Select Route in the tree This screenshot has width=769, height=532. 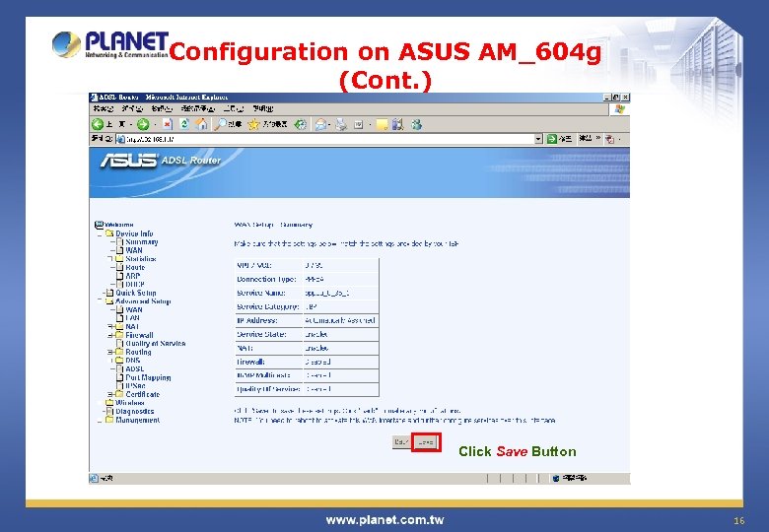135,267
